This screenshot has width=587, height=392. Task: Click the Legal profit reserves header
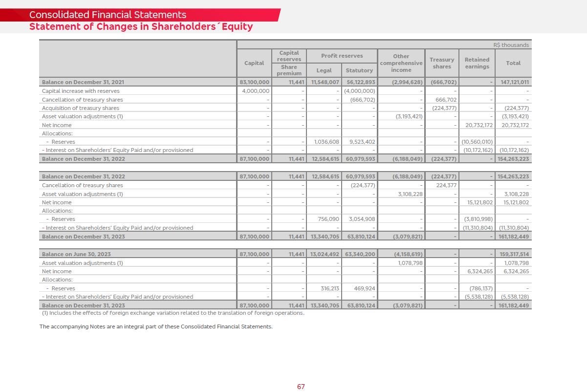coord(324,70)
